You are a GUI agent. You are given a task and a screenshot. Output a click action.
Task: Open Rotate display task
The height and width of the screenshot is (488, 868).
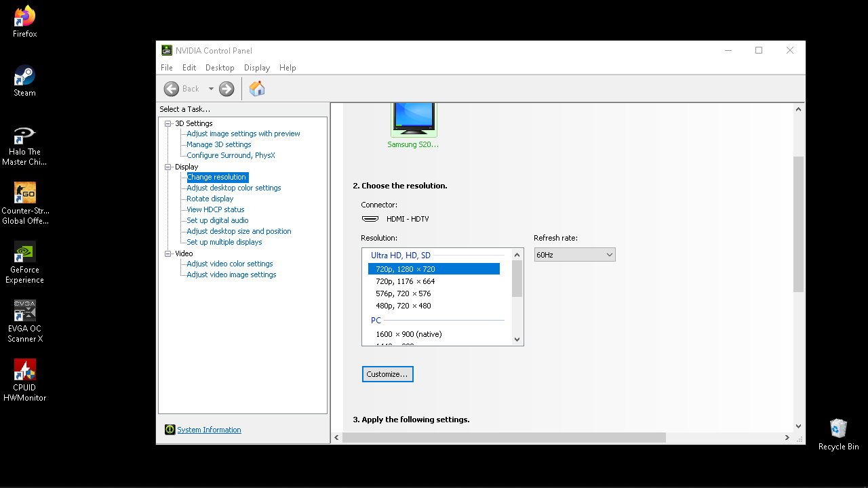(x=210, y=199)
